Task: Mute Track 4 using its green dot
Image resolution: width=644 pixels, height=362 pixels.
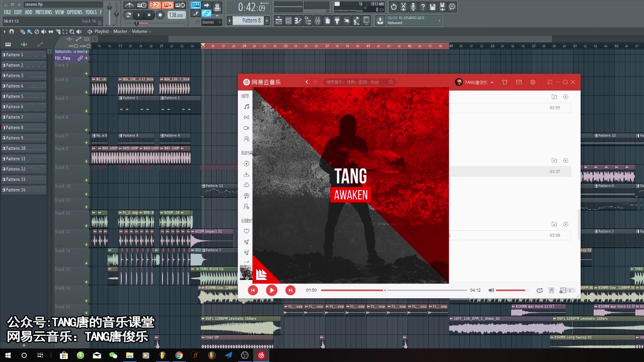Action: tap(87, 92)
